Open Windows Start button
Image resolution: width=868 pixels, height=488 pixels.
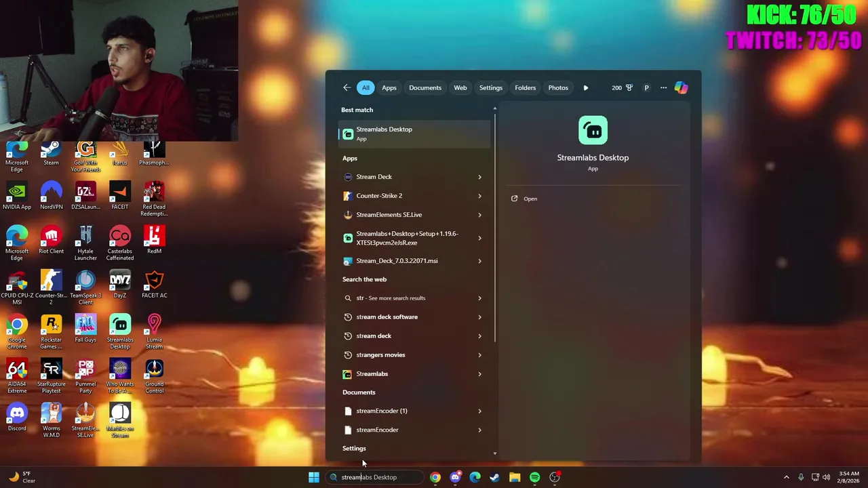313,477
